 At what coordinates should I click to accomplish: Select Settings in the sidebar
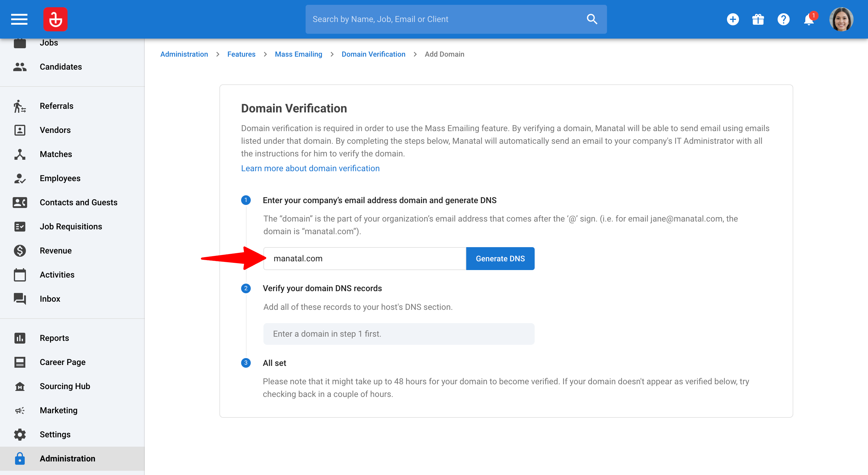[x=72, y=434]
